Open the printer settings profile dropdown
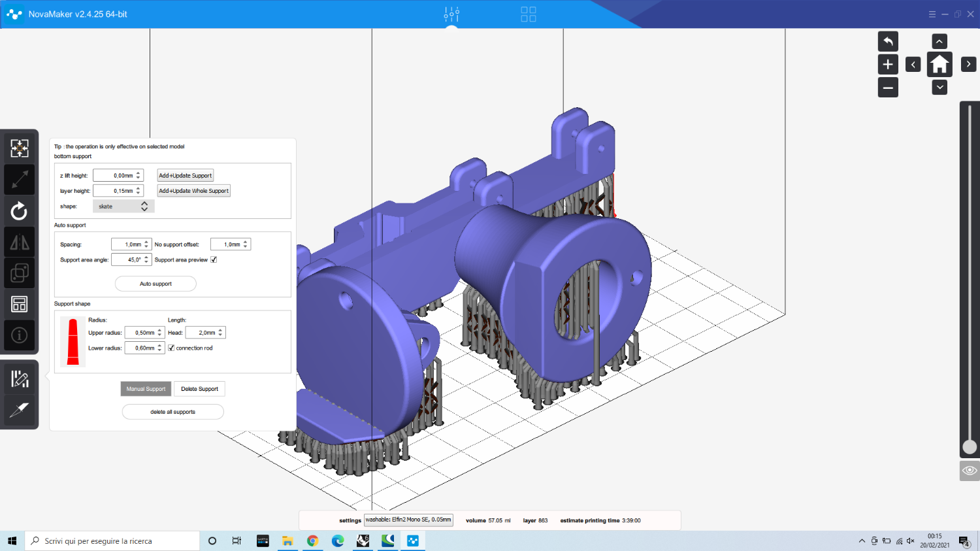Viewport: 980px width, 551px height. pos(408,520)
